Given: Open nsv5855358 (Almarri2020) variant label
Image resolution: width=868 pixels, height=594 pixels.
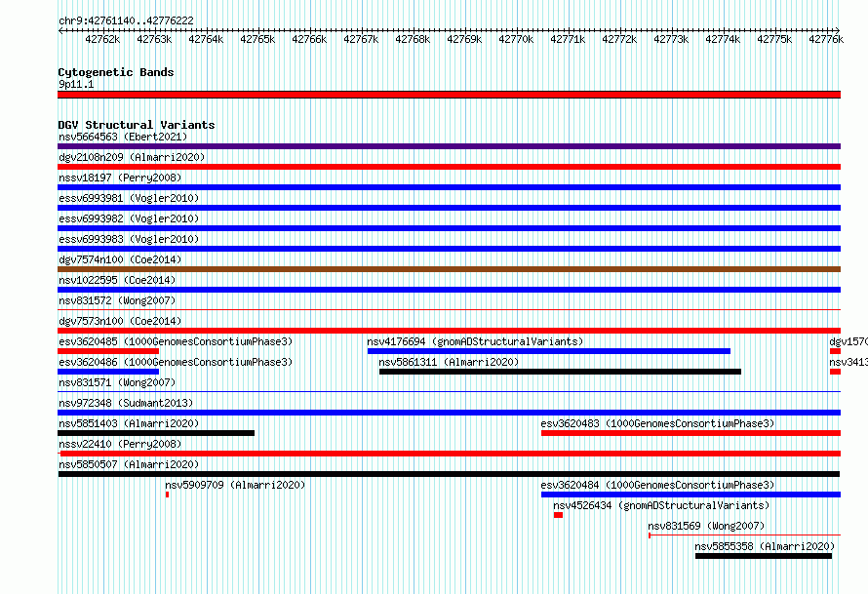Looking at the screenshot, I should 765,546.
